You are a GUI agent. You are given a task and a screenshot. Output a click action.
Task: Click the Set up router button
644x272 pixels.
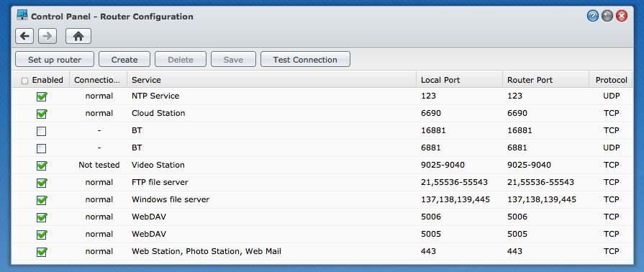tap(55, 59)
